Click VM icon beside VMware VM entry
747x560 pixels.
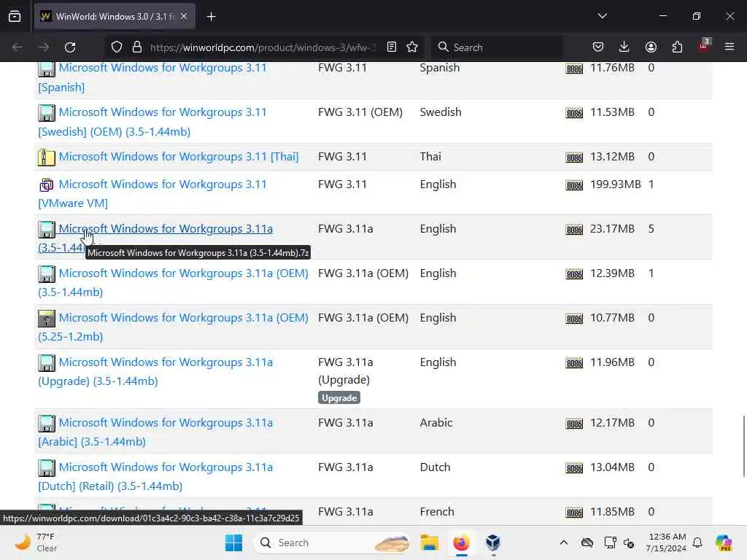point(47,184)
